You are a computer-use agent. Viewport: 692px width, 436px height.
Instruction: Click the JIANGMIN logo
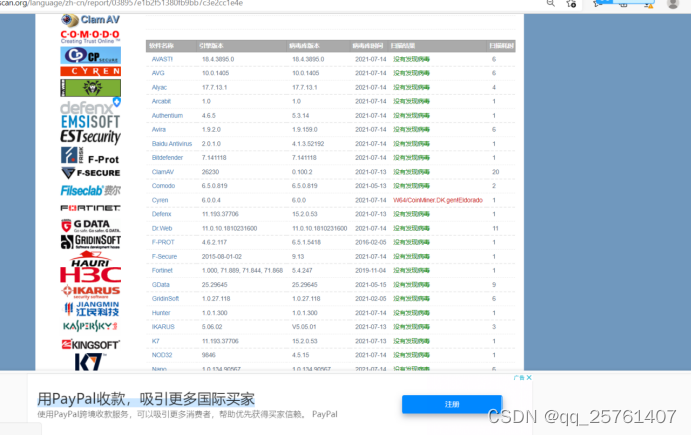(92, 308)
